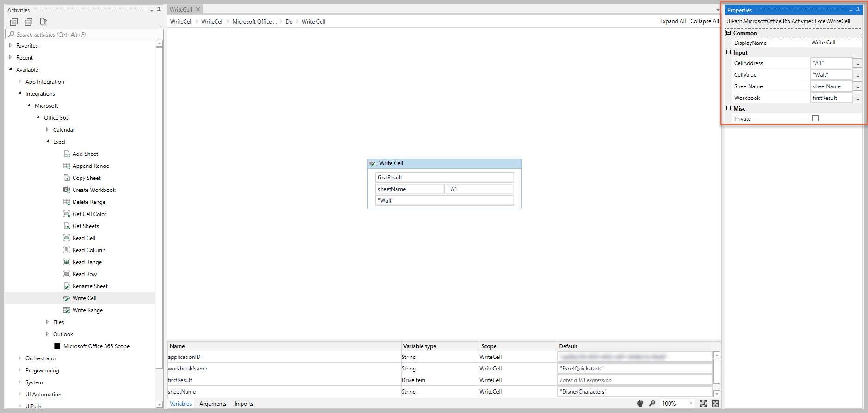The width and height of the screenshot is (868, 413).
Task: Close the WriteCell document tab
Action: 198,9
